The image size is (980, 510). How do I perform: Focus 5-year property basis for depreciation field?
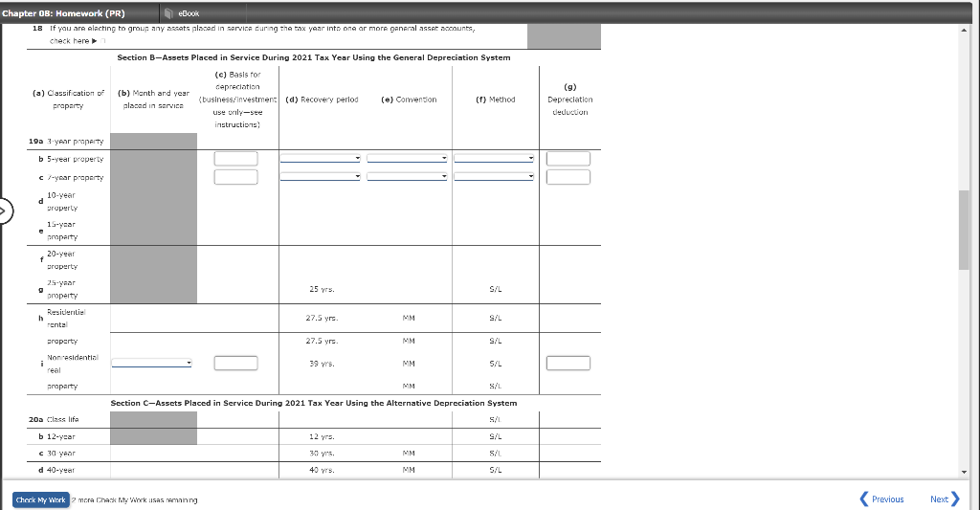[x=235, y=159]
